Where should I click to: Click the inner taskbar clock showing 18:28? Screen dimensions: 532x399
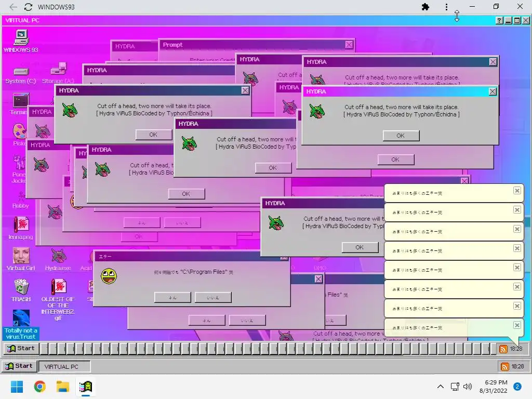(x=516, y=349)
